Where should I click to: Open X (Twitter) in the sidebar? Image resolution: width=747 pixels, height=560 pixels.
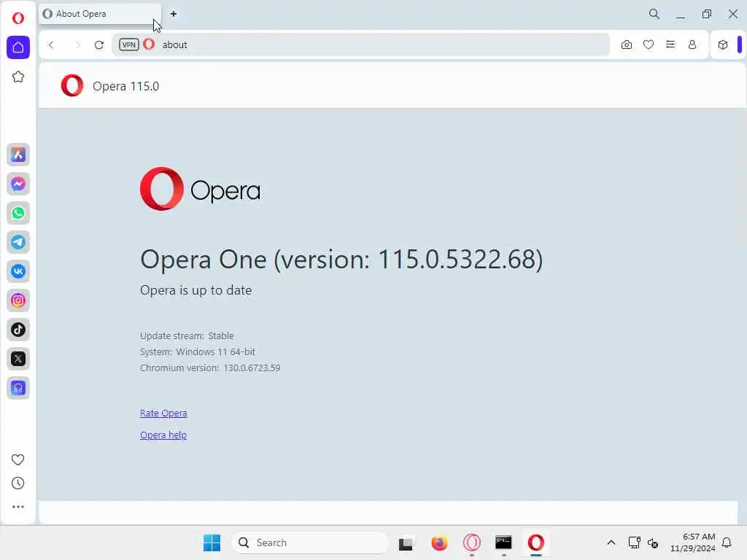click(x=18, y=359)
